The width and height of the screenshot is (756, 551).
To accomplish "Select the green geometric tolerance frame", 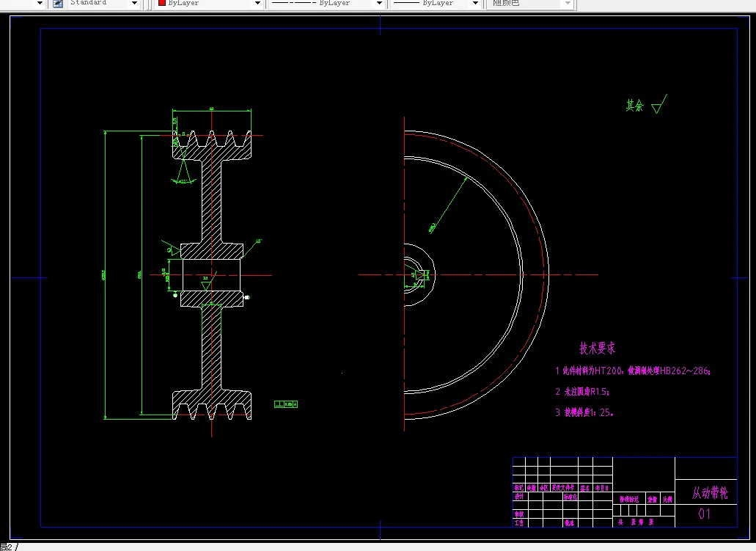I will coord(286,404).
